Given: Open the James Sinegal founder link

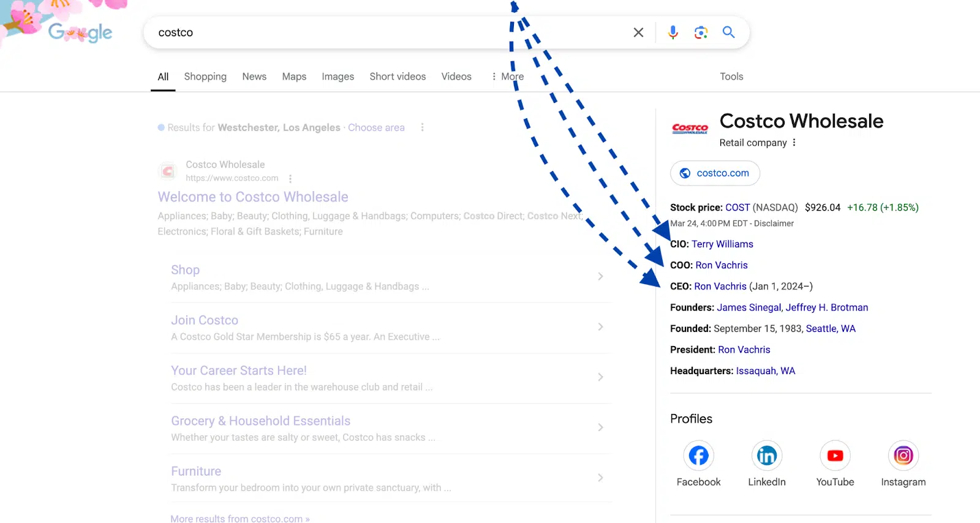Looking at the screenshot, I should pyautogui.click(x=749, y=307).
